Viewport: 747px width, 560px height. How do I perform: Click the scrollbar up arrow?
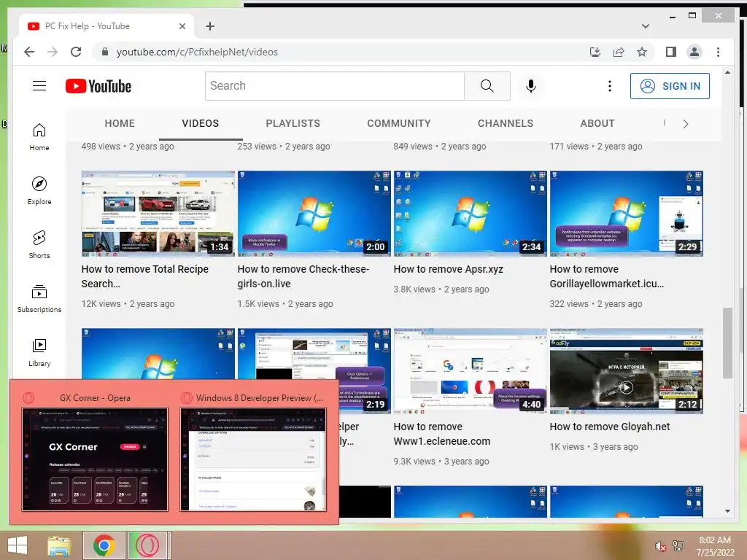click(727, 72)
